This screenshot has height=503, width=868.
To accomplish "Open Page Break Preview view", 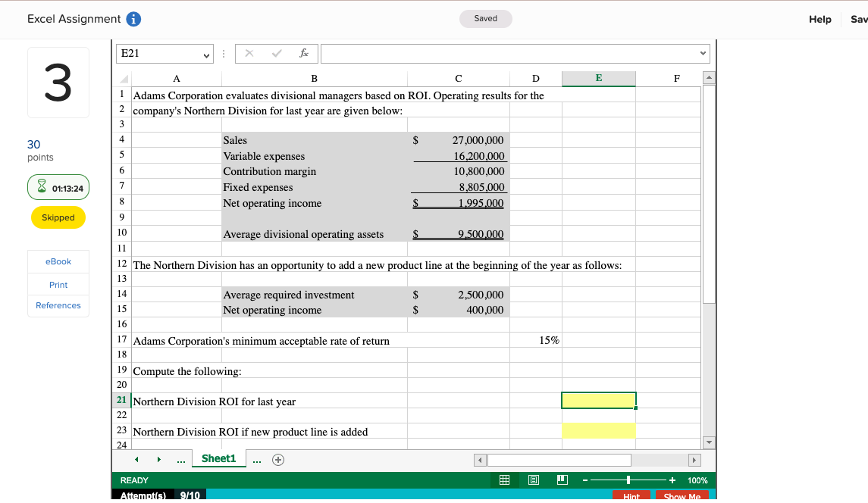I will tap(562, 480).
